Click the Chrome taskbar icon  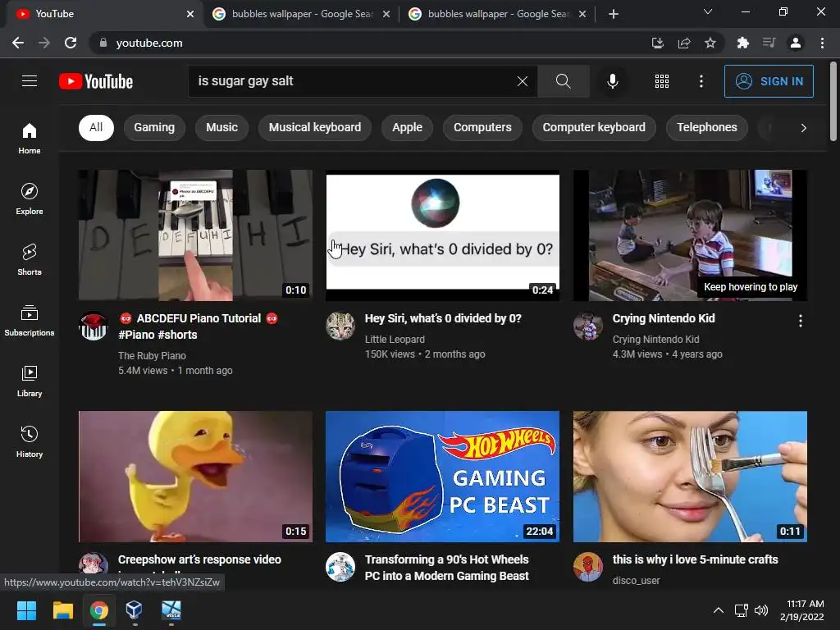tap(99, 610)
